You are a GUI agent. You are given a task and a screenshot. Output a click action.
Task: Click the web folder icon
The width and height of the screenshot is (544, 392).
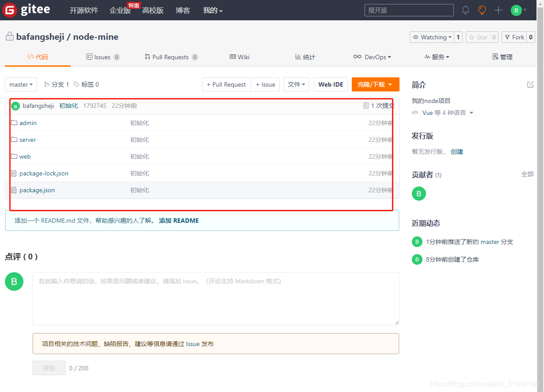click(x=14, y=156)
